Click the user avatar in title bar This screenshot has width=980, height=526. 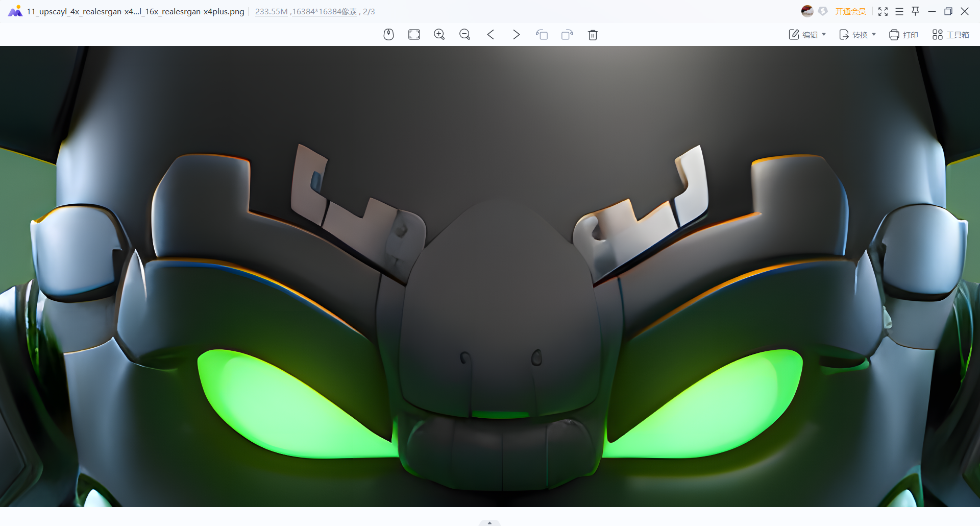coord(807,11)
